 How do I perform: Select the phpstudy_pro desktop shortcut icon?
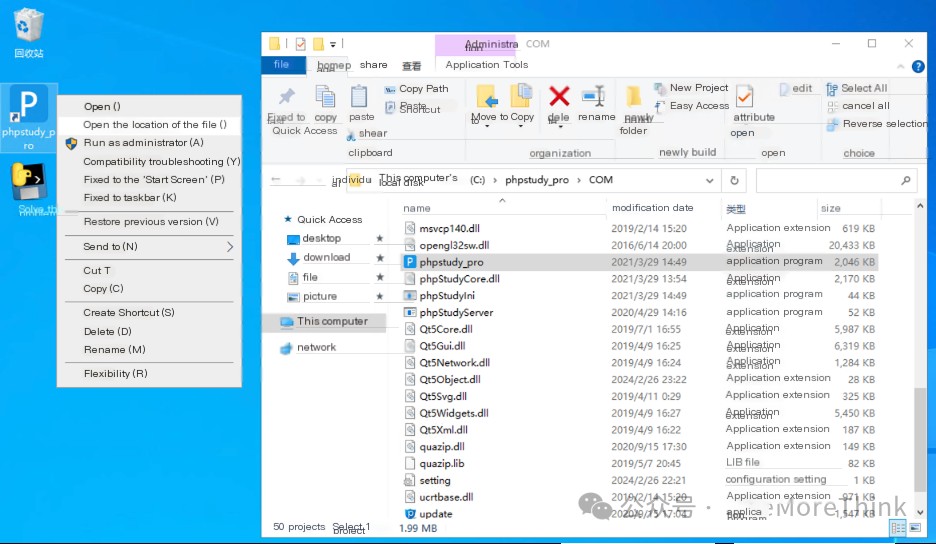tap(28, 117)
